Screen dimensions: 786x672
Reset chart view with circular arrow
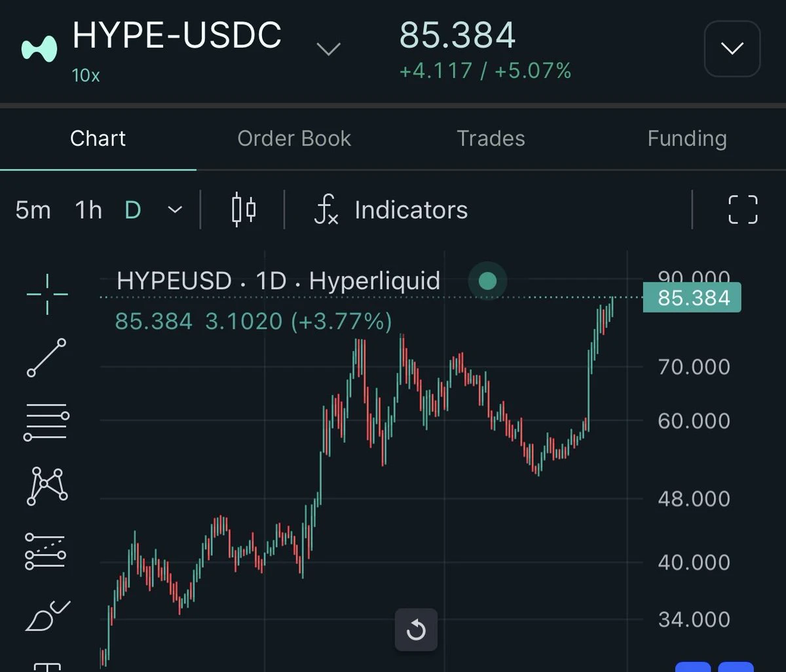pyautogui.click(x=416, y=630)
